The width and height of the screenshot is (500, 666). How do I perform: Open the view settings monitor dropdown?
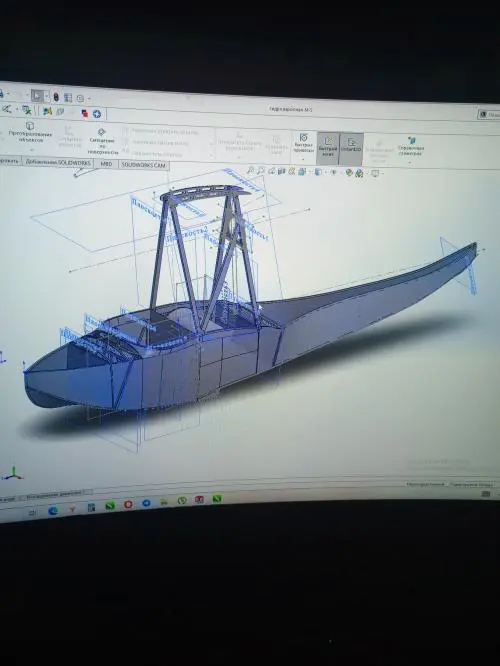pyautogui.click(x=376, y=173)
